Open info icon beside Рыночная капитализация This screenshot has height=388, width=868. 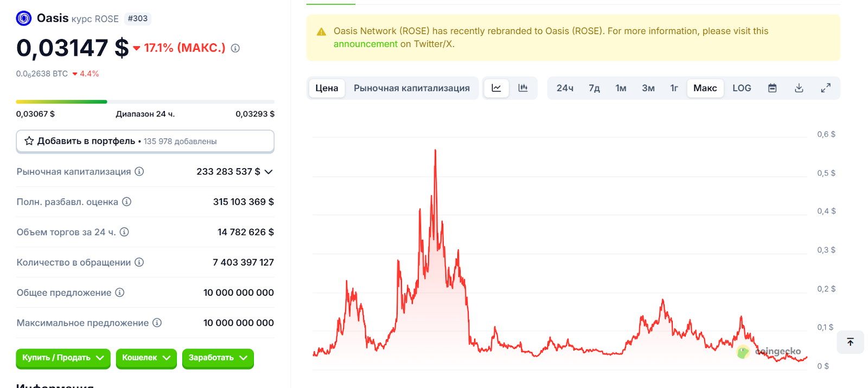(x=139, y=171)
